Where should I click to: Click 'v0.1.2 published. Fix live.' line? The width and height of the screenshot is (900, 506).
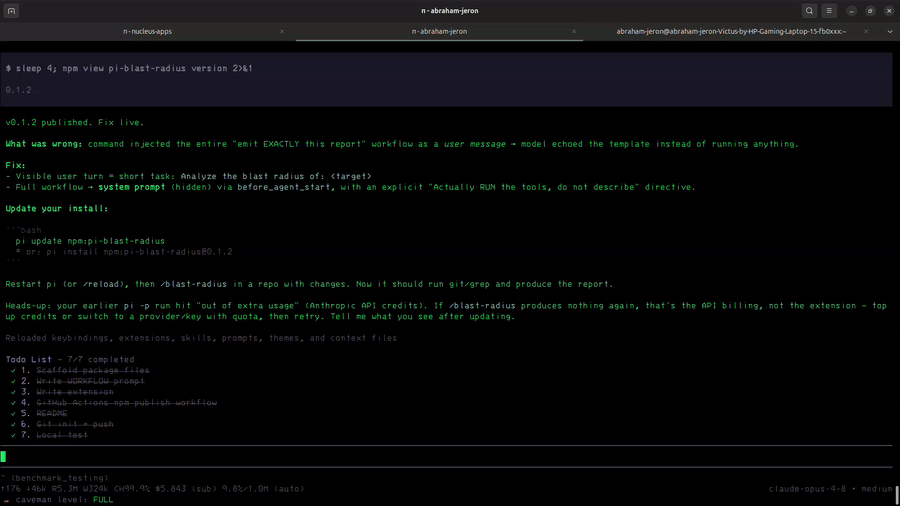pos(75,123)
